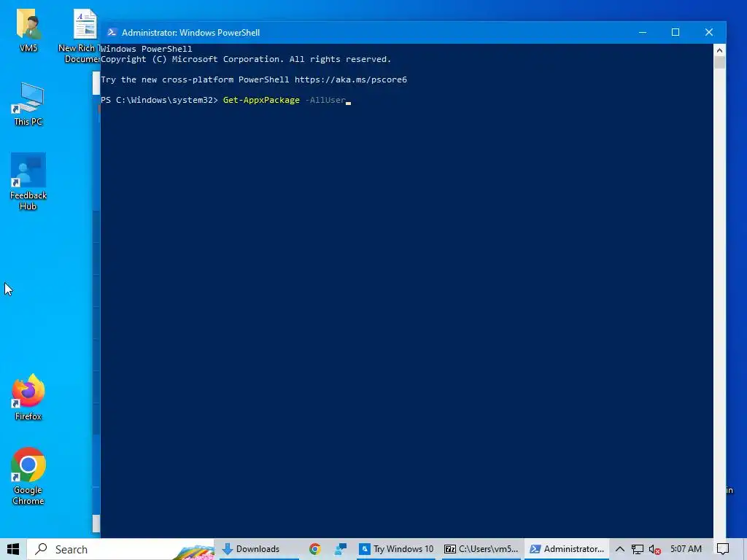Click the Get-AppxPackage command text
The image size is (747, 560).
click(x=261, y=100)
